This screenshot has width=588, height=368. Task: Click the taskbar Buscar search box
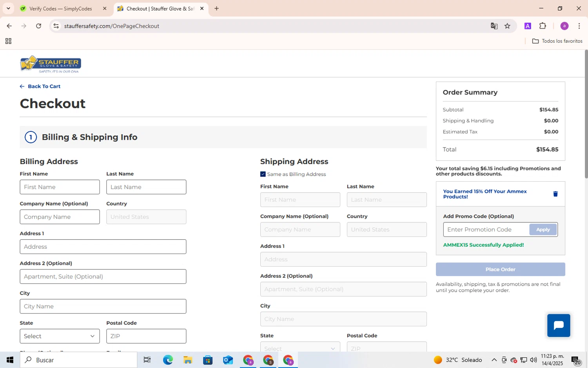pos(78,360)
